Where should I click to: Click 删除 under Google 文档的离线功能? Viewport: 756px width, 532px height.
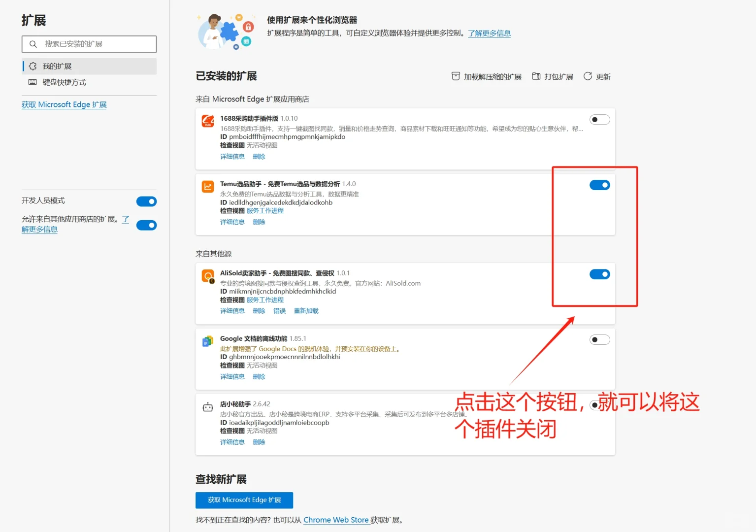pyautogui.click(x=259, y=376)
